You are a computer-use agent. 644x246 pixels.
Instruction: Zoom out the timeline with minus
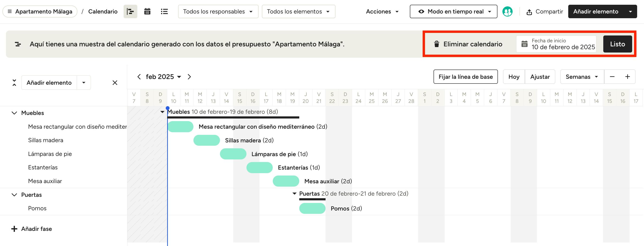pyautogui.click(x=612, y=77)
